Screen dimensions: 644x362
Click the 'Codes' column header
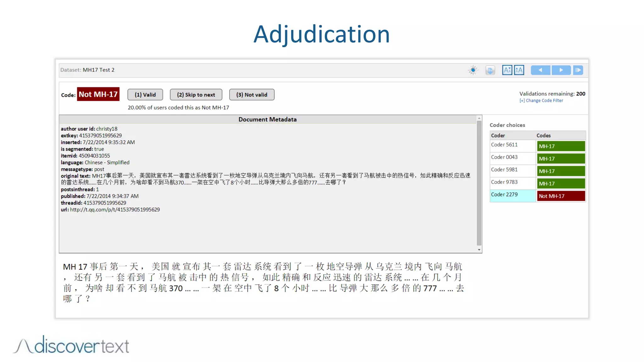coord(544,135)
